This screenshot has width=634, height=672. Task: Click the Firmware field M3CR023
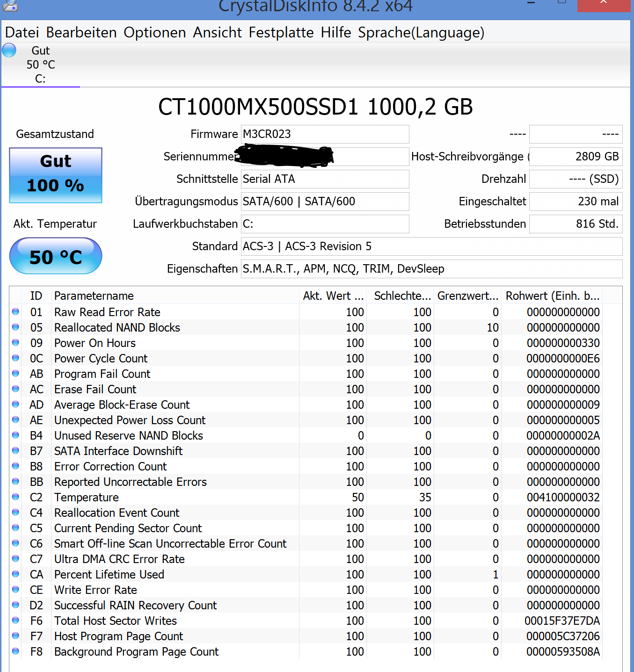(x=325, y=134)
